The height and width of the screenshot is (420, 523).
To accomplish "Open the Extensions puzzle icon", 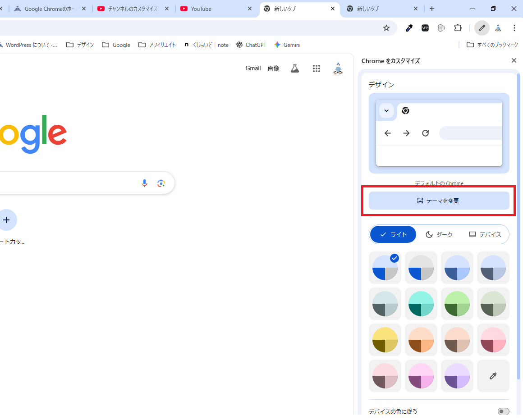I will click(x=458, y=28).
